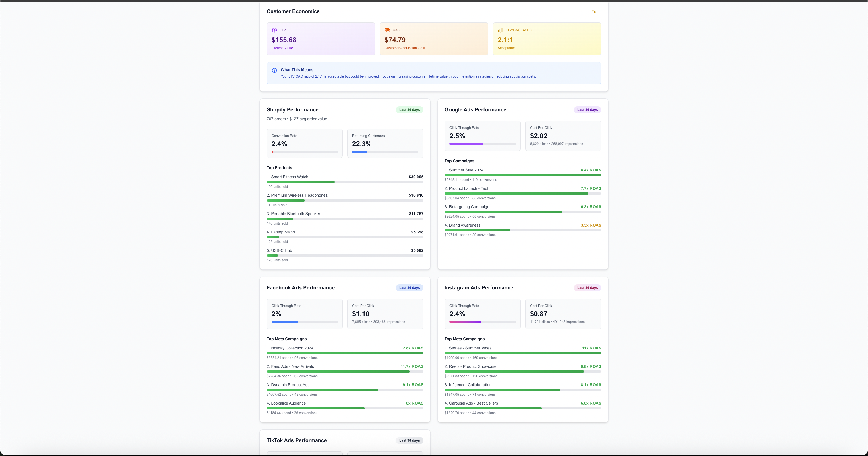Click the Facebook Ads Last 30 days badge

[x=409, y=287]
